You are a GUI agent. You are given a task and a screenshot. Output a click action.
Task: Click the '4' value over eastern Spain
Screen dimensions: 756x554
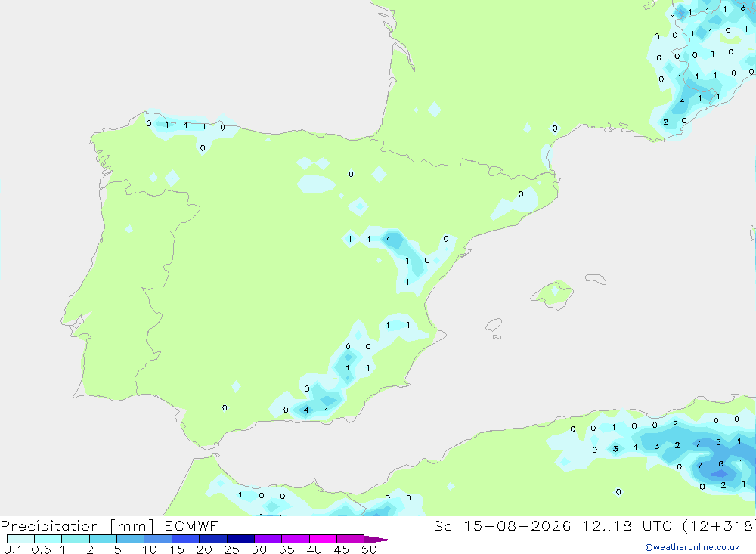point(388,239)
